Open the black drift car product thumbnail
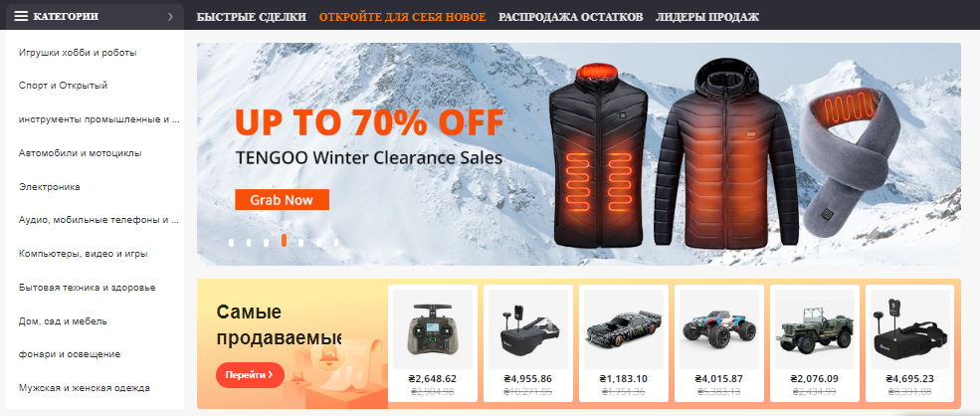 coord(624,329)
